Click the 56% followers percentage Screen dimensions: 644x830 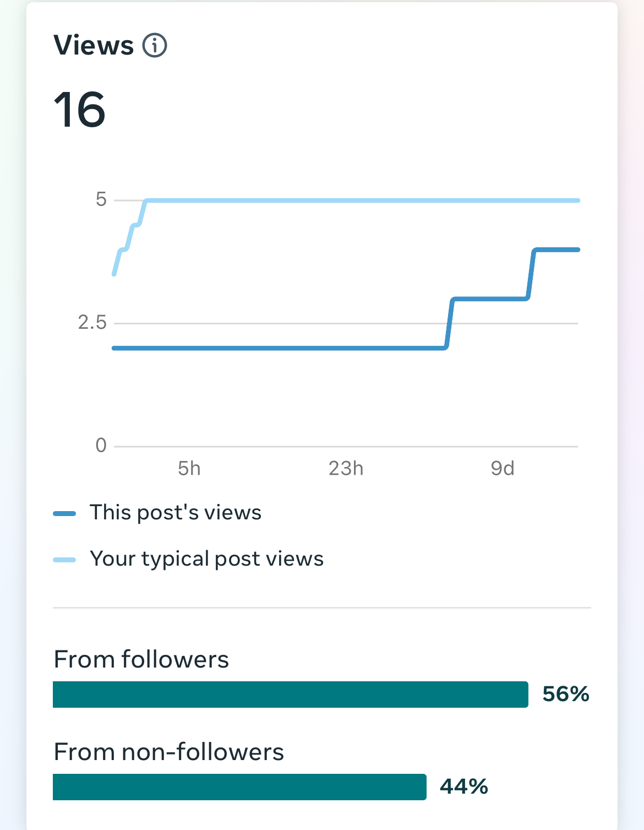tap(565, 695)
